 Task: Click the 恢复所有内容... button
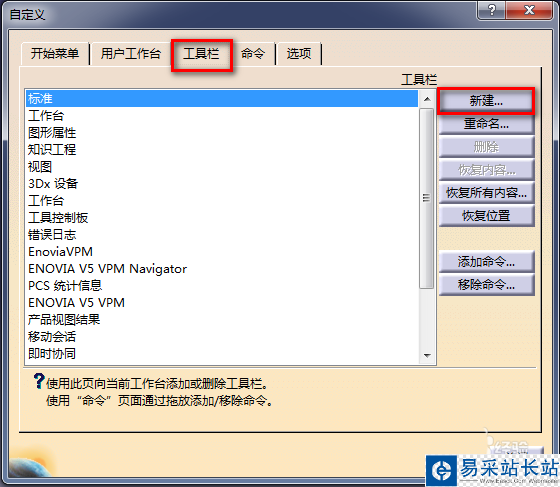(x=486, y=193)
